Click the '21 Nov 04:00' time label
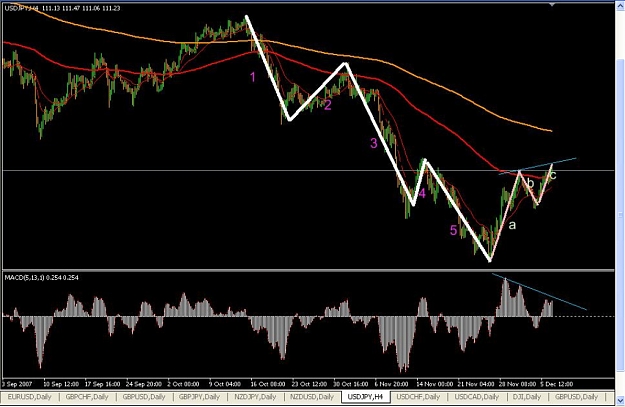Image resolution: width=625 pixels, height=407 pixels. coord(476,384)
